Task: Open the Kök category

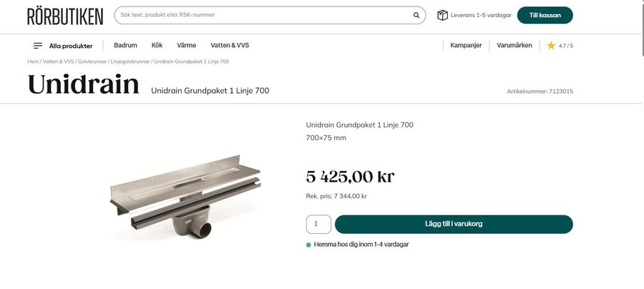Action: pos(157,45)
